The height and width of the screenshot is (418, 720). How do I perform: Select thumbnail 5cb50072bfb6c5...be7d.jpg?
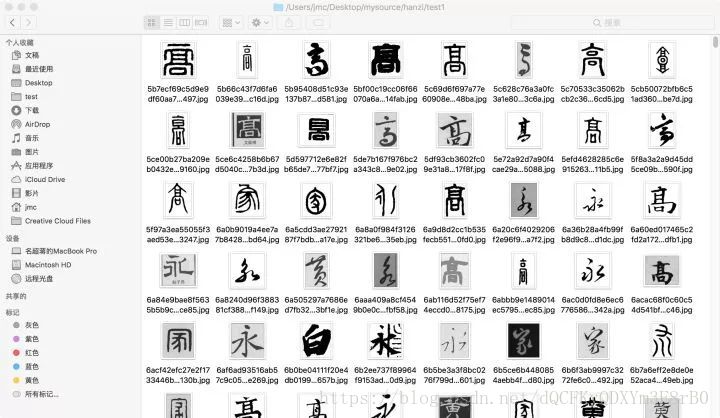[x=662, y=60]
